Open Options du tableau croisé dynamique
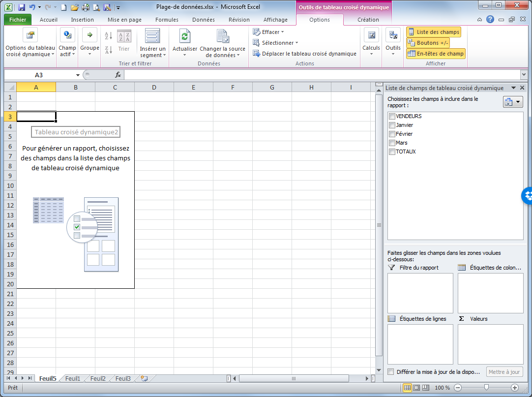 (30, 42)
